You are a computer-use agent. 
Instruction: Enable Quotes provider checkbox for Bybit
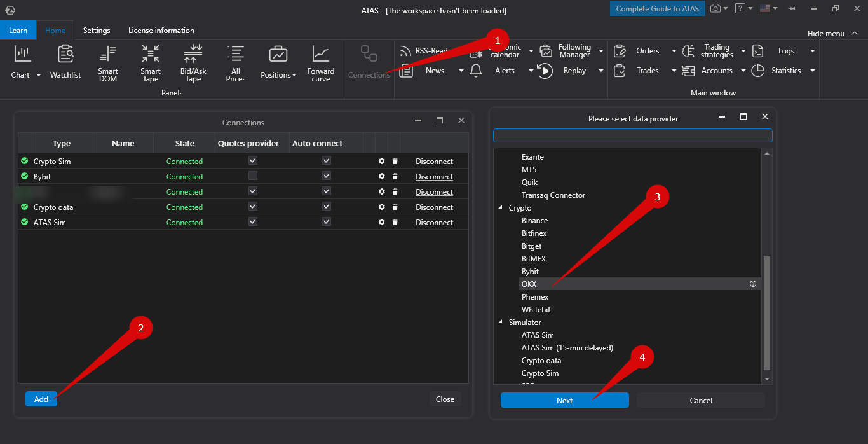pos(253,176)
